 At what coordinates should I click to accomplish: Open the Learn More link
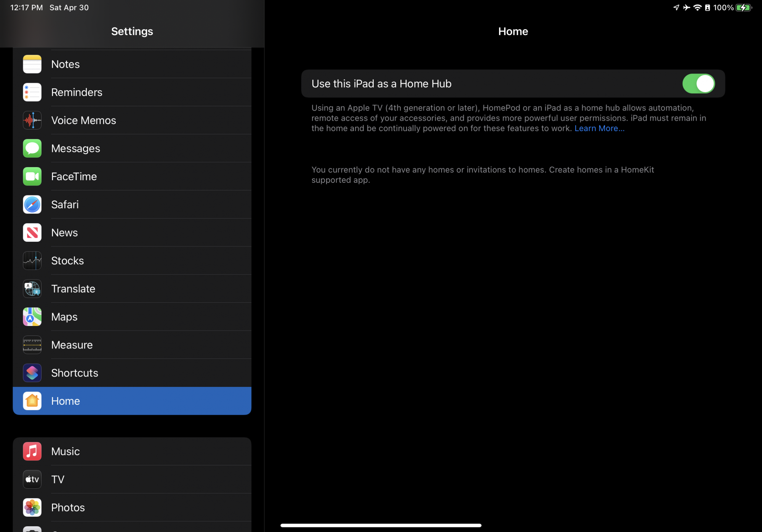(x=599, y=129)
